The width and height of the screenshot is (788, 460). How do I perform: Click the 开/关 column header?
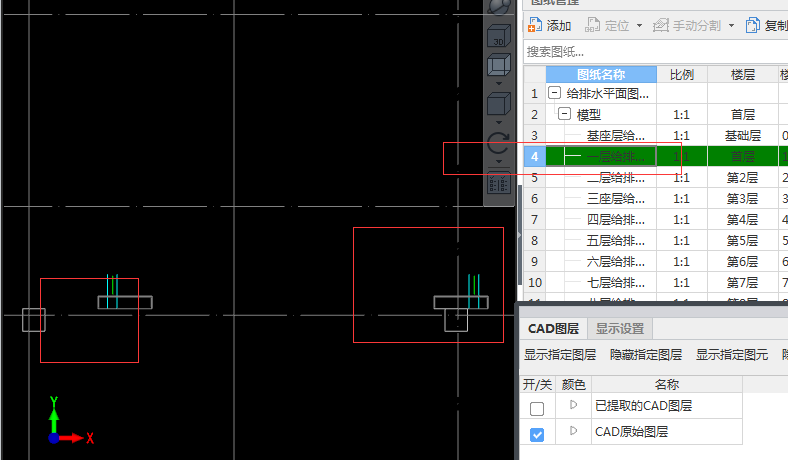click(537, 385)
